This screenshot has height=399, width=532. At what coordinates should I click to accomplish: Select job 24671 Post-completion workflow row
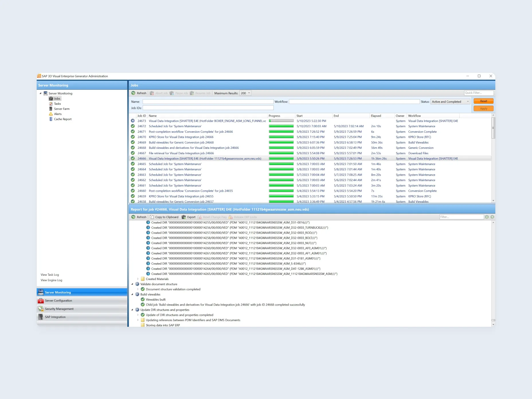point(311,132)
